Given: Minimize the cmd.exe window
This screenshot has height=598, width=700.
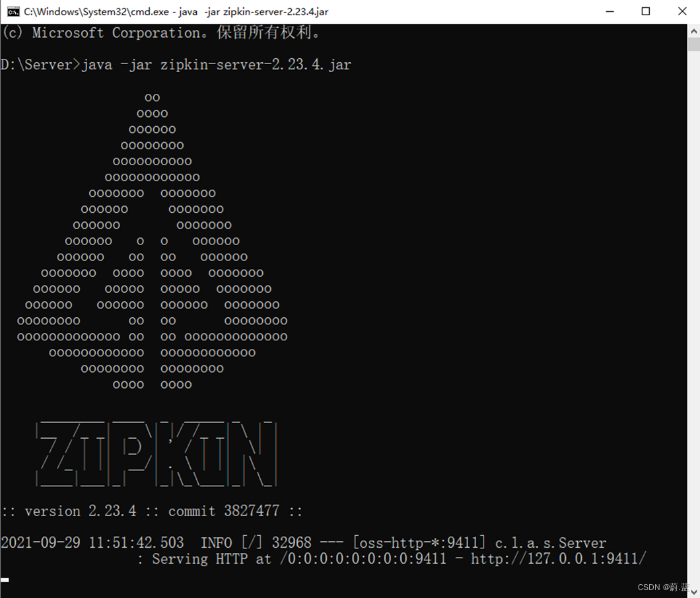Looking at the screenshot, I should 610,12.
